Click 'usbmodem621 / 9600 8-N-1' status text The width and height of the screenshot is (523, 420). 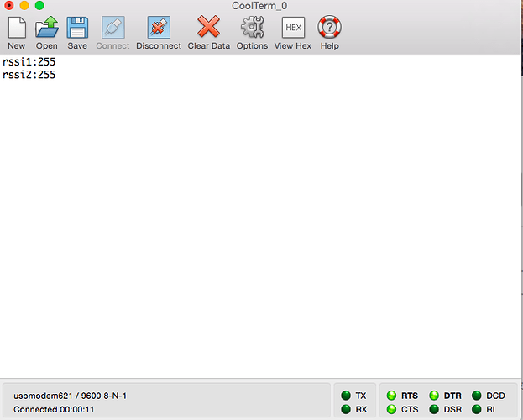pyautogui.click(x=70, y=396)
